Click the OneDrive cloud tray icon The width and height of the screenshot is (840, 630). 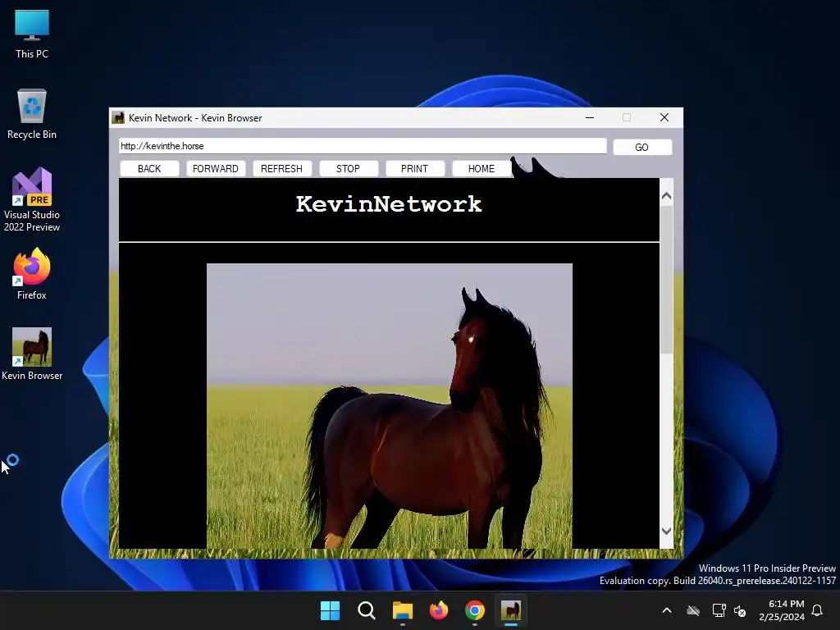click(693, 610)
